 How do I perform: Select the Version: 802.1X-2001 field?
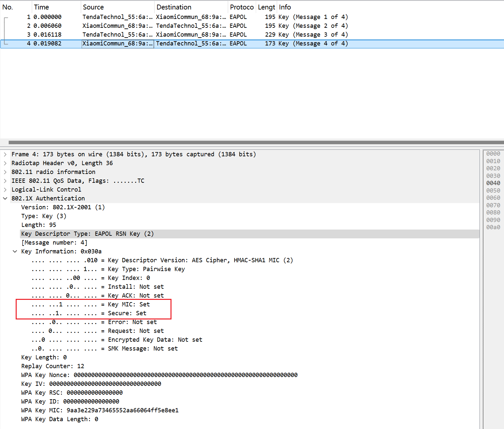tap(63, 207)
